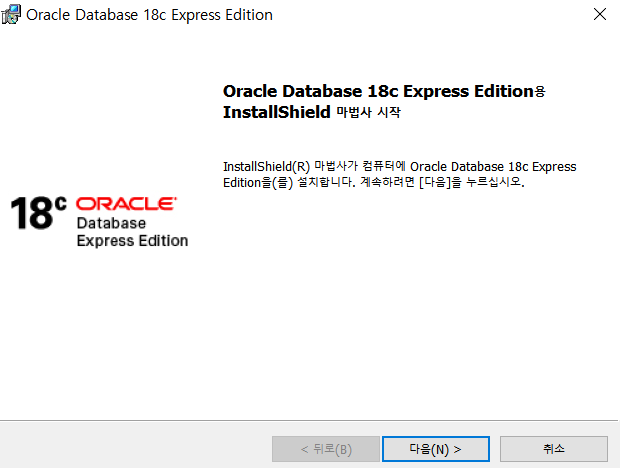This screenshot has width=620, height=468.
Task: Click the heading text "InstallShield 마법사 시작"
Action: click(x=312, y=112)
